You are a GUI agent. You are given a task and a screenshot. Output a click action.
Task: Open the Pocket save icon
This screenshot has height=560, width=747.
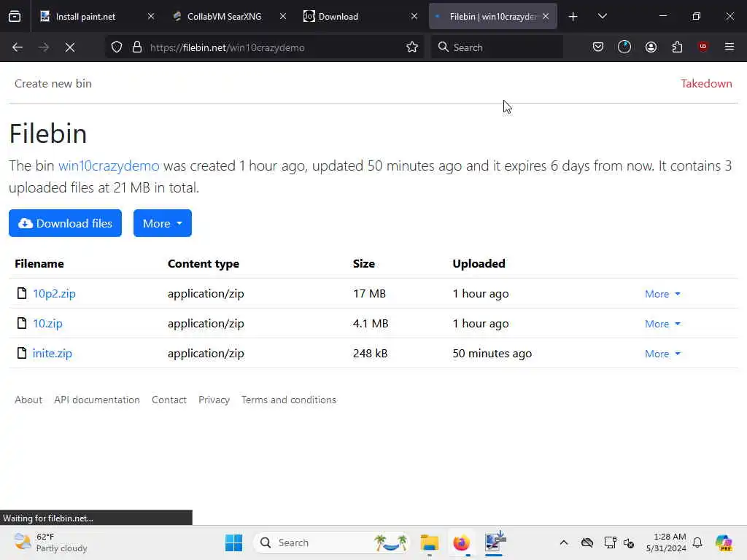tap(598, 47)
